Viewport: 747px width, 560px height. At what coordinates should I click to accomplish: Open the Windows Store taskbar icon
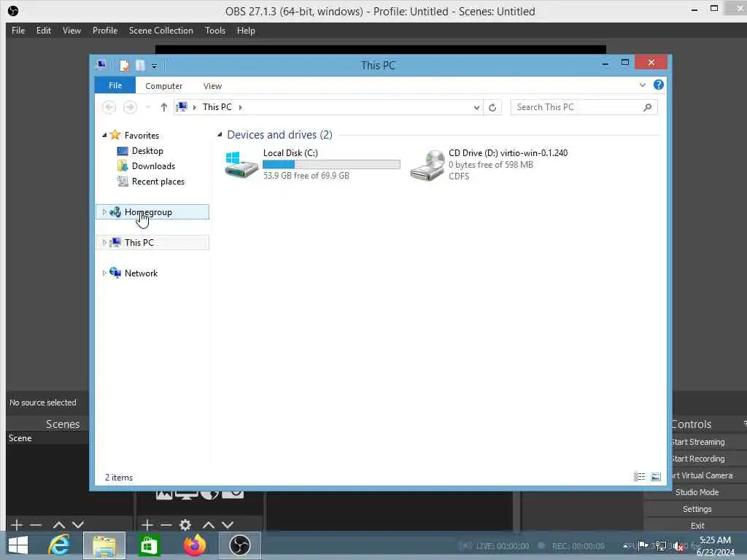point(149,545)
